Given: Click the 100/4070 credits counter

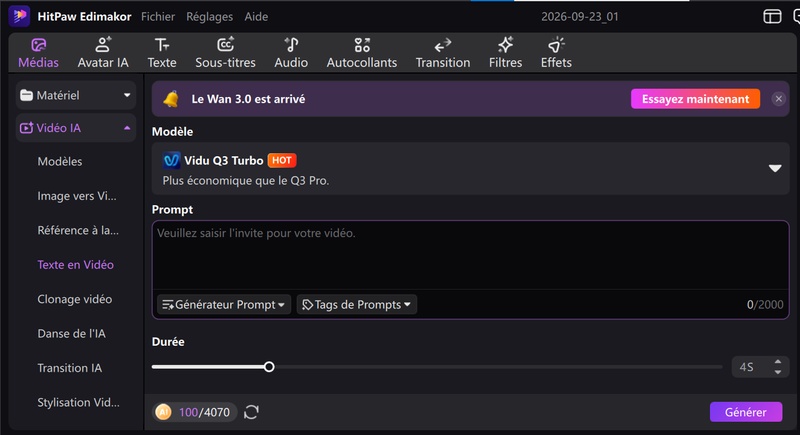Looking at the screenshot, I should coord(204,412).
